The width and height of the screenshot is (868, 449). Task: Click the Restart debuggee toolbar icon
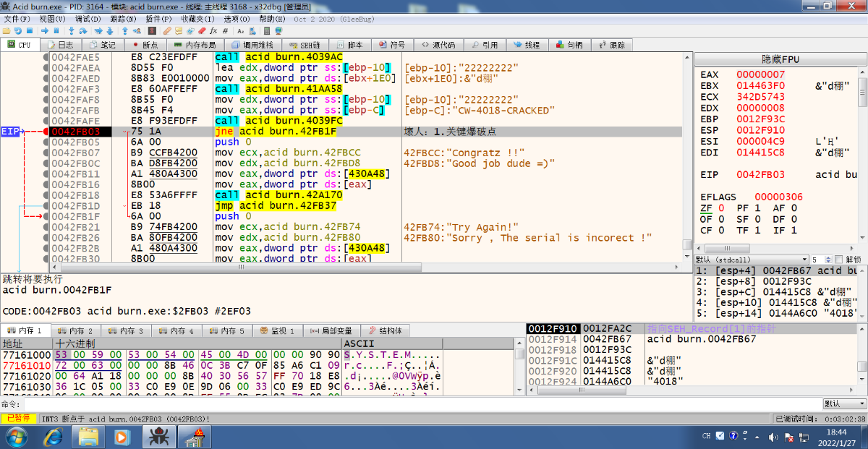[18, 31]
